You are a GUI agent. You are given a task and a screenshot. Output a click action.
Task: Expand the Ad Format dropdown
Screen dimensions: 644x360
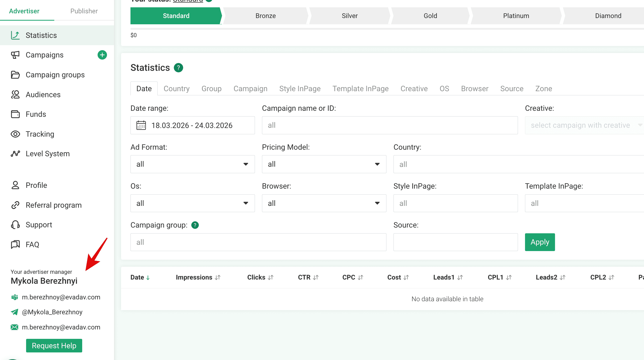[193, 164]
